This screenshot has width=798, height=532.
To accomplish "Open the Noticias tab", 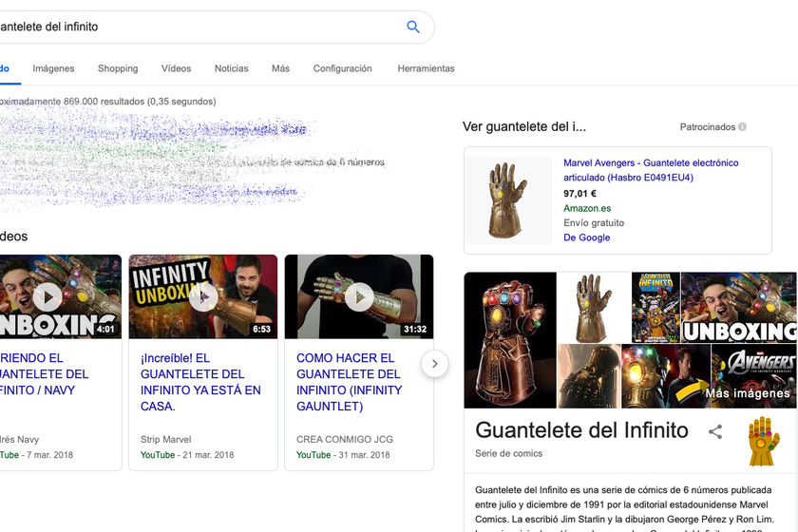I will (231, 68).
